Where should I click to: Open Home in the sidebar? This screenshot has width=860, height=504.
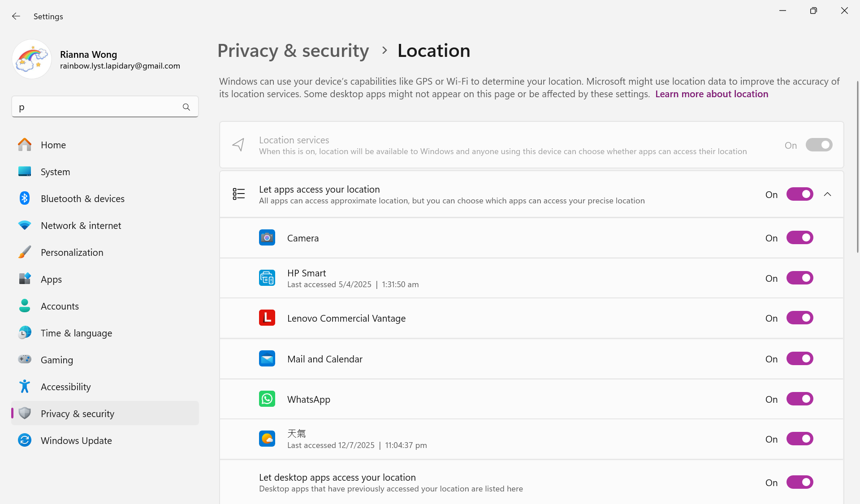[x=105, y=145]
